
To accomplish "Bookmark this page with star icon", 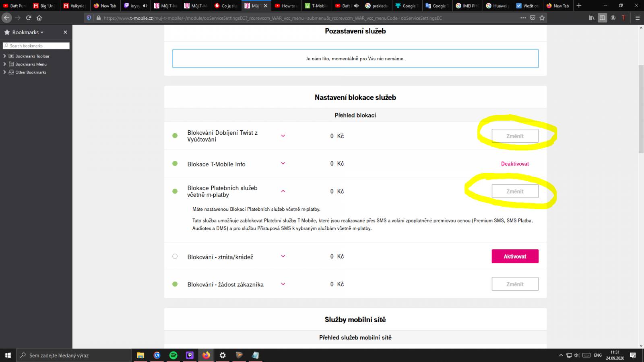I will 542,18.
